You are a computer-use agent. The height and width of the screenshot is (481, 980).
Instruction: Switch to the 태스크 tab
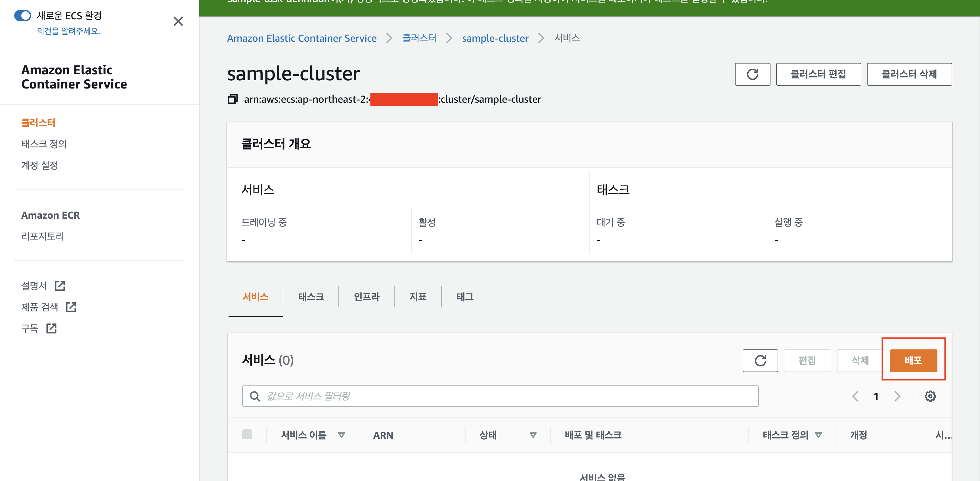click(311, 297)
